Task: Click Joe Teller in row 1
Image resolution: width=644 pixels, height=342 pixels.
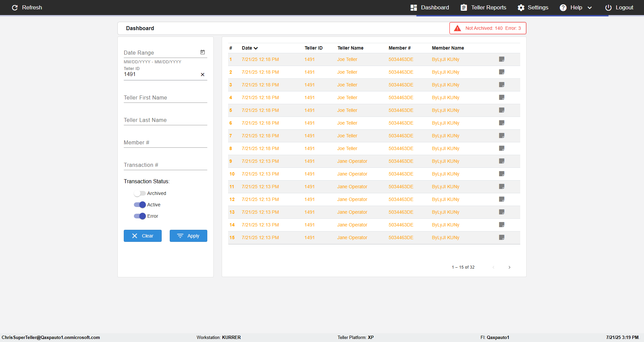Action: 347,59
